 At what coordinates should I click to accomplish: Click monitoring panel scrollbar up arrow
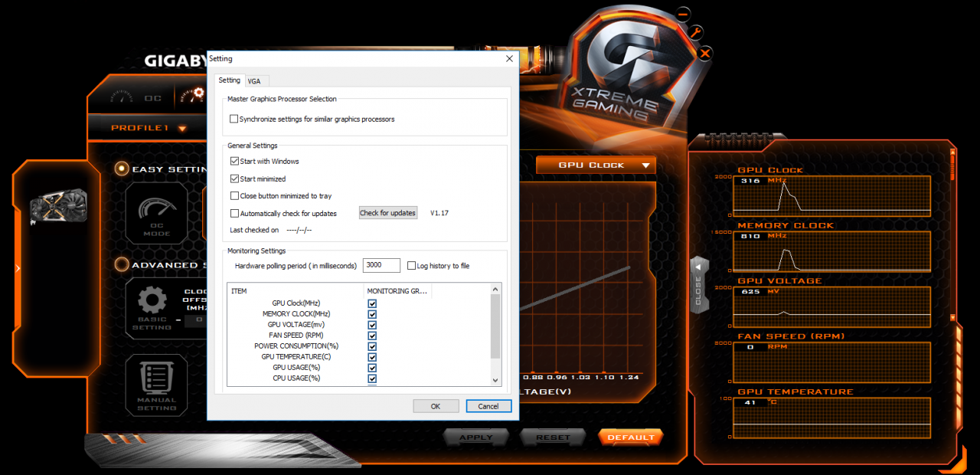[x=952, y=153]
